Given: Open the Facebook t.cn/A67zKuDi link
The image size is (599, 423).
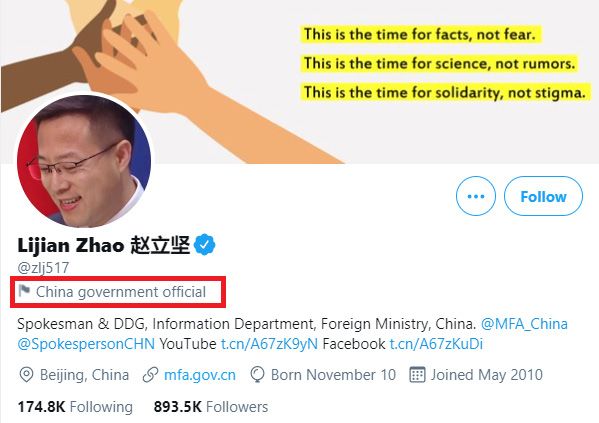Looking at the screenshot, I should [436, 344].
